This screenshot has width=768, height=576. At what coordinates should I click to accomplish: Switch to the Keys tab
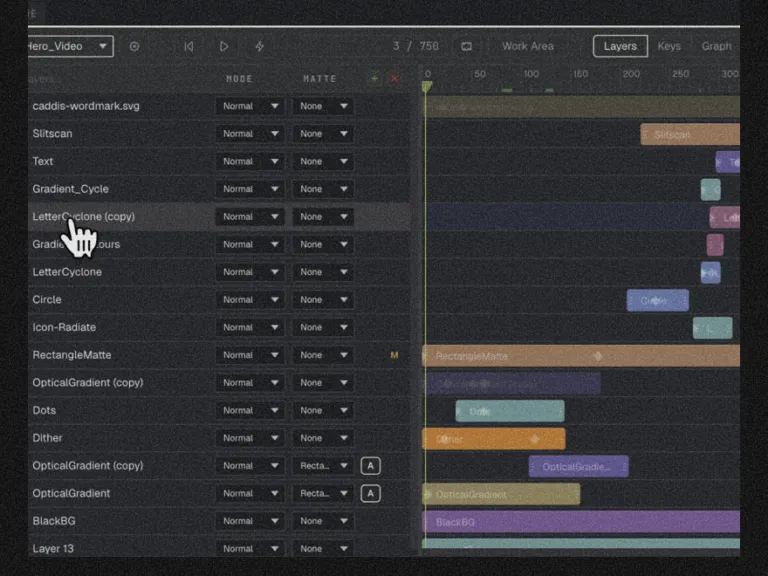click(x=669, y=46)
